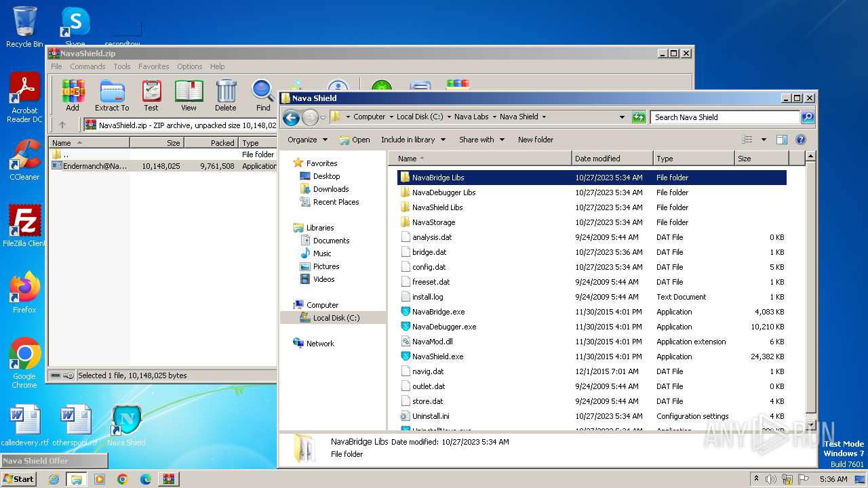Viewport: 868px width, 488px height.
Task: Select the FileZilla Client desktop icon
Action: 24,226
